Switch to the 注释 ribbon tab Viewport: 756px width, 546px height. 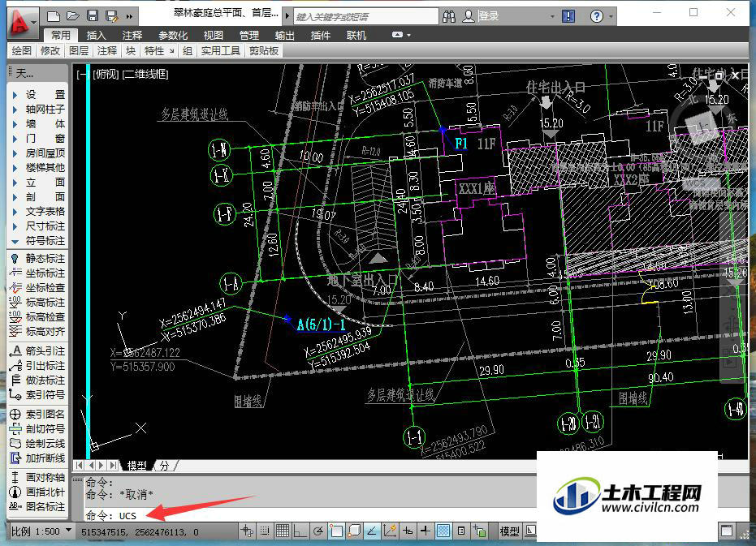[x=132, y=35]
